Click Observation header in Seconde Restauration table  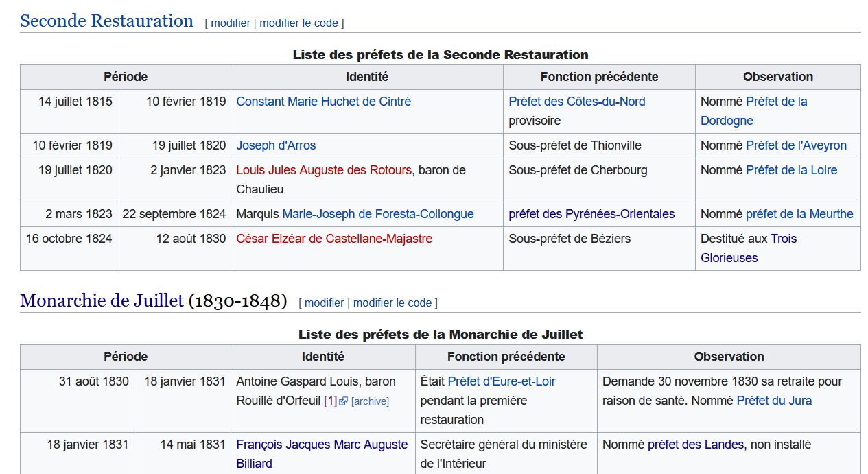(x=778, y=77)
